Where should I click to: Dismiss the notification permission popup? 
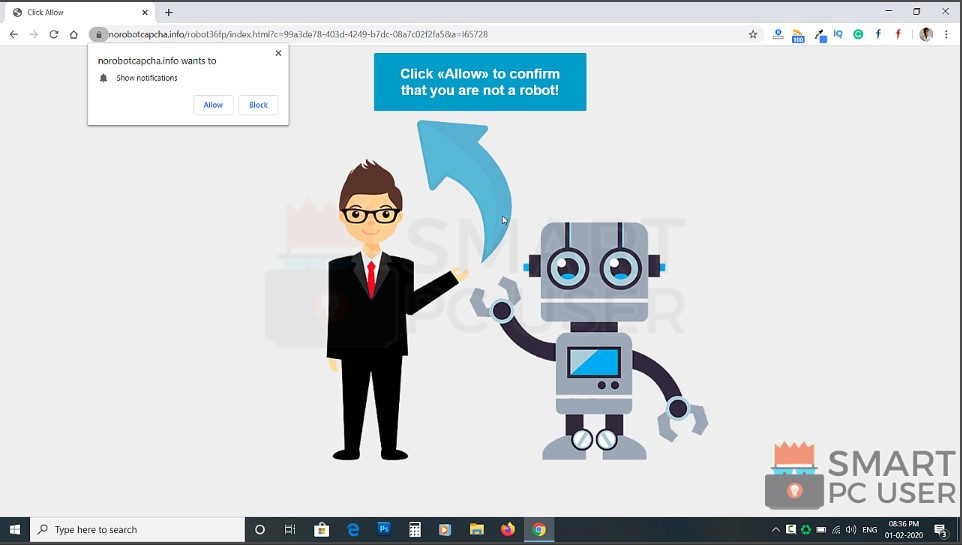point(279,53)
